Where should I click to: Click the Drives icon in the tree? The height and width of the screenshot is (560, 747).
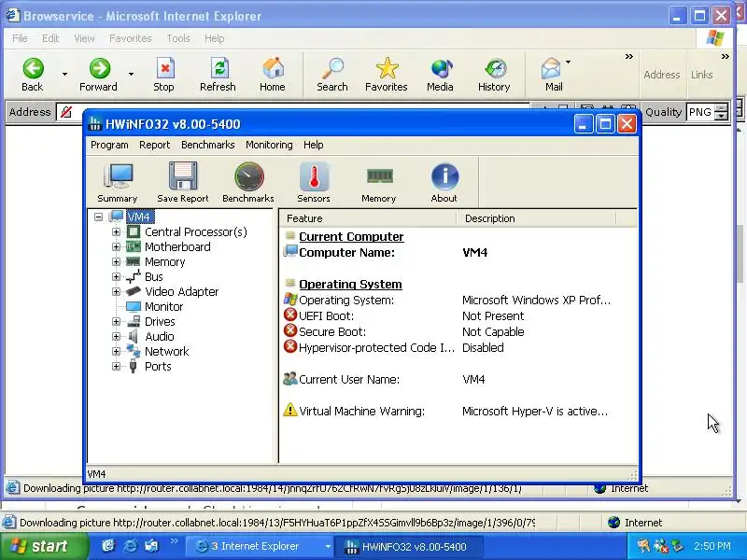tap(134, 321)
